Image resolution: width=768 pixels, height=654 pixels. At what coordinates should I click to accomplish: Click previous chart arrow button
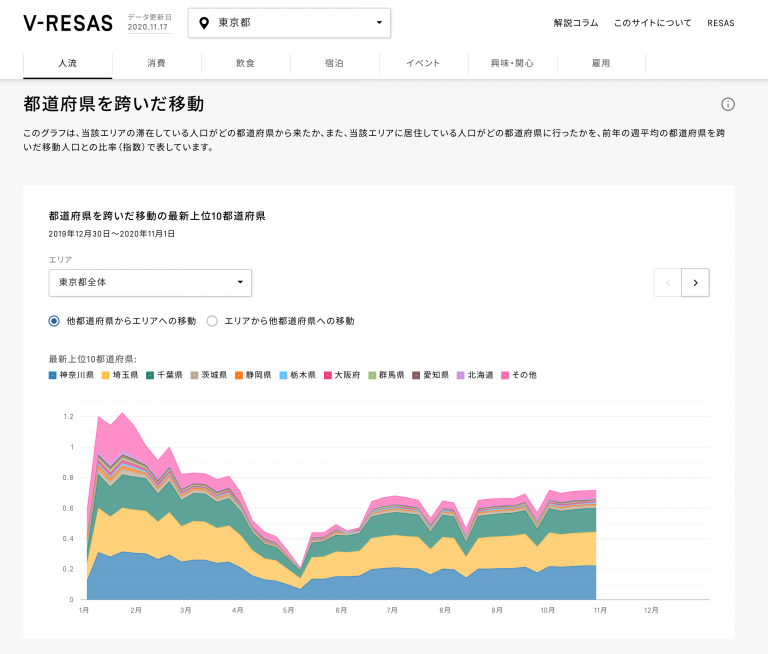[x=667, y=283]
